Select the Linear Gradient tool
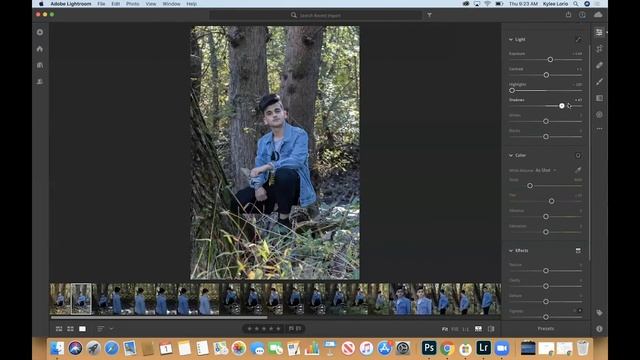This screenshot has height=360, width=640. (599, 98)
